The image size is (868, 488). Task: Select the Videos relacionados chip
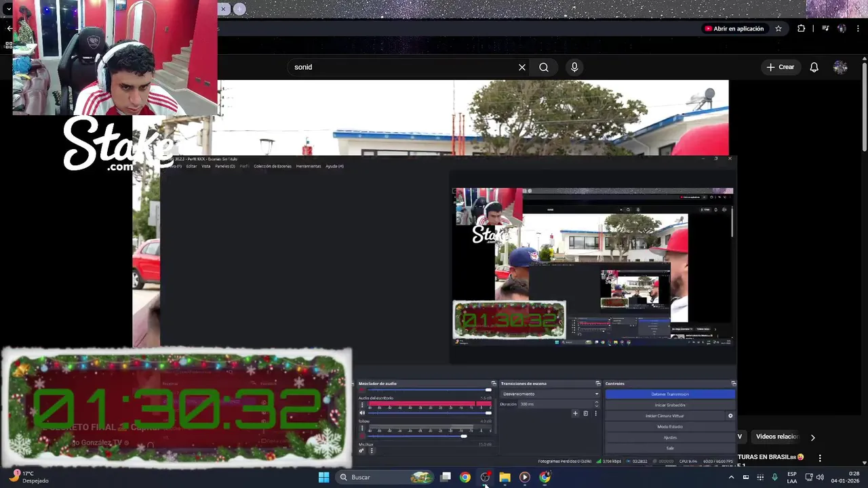pos(777,437)
